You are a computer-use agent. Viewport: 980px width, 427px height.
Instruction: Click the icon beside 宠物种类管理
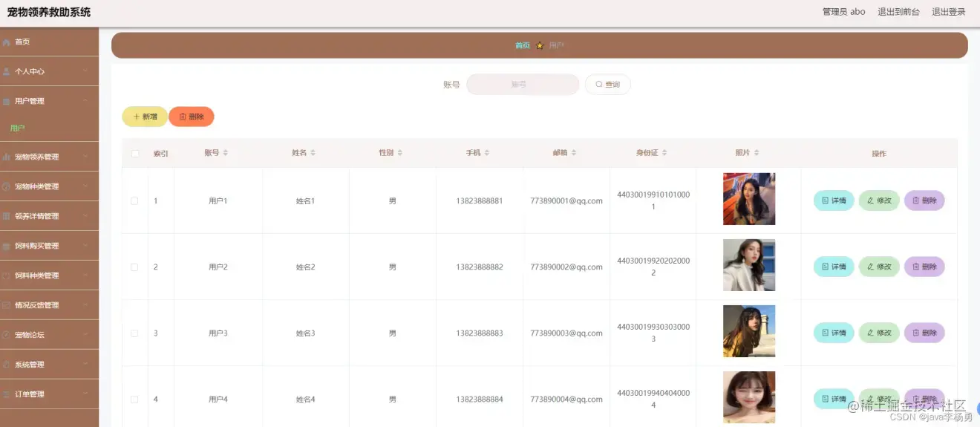(x=7, y=187)
